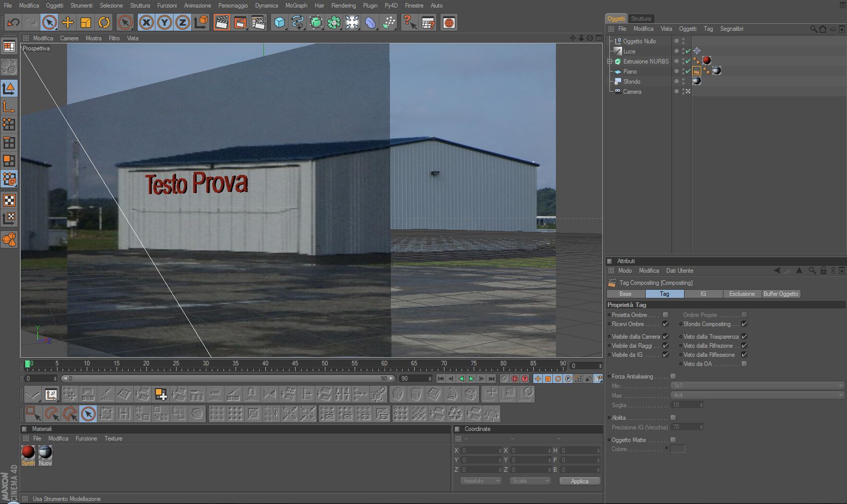Toggle the Oggetto Matte checkbox

673,439
